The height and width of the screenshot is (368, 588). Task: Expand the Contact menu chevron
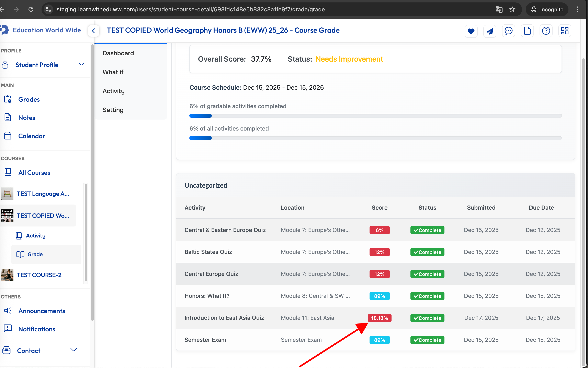click(x=73, y=350)
